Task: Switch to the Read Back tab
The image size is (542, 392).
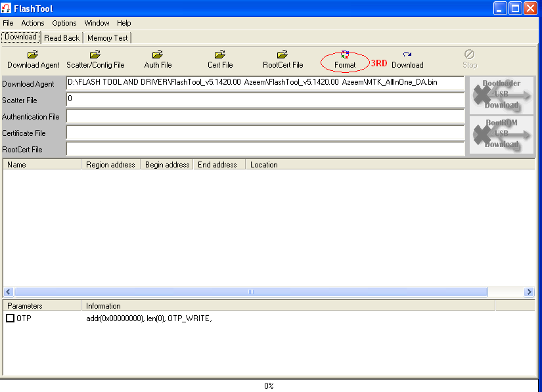Action: click(62, 37)
